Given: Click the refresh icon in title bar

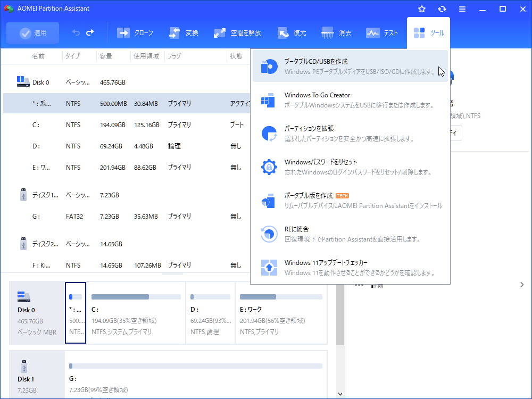Looking at the screenshot, I should tap(442, 9).
